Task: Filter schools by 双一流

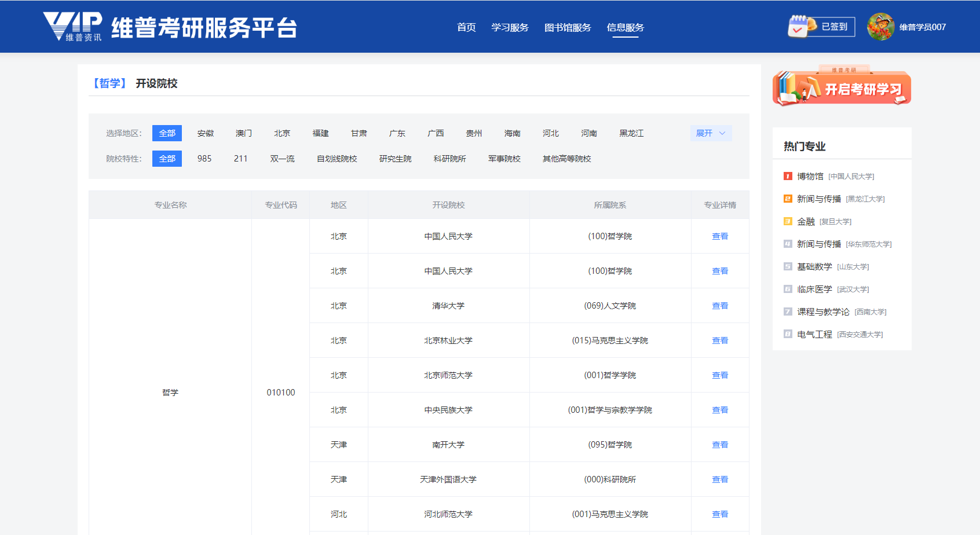Action: coord(282,159)
